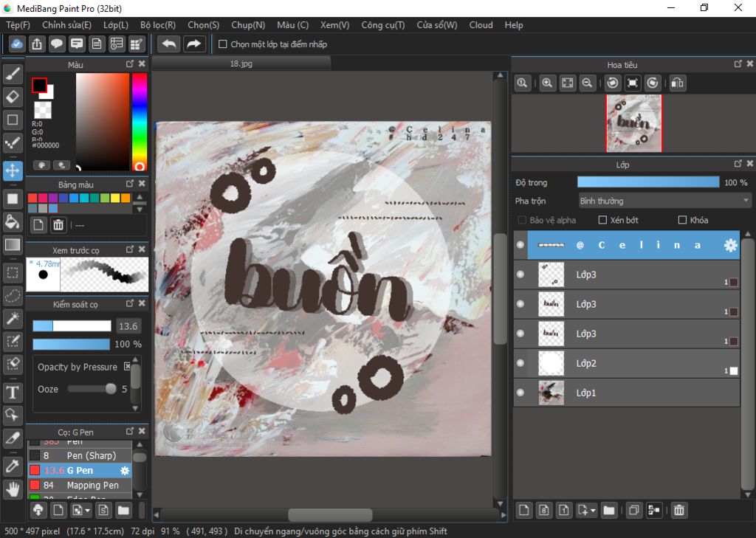The height and width of the screenshot is (538, 756).
Task: Toggle Opacity by Pressure checkbox
Action: 127,366
